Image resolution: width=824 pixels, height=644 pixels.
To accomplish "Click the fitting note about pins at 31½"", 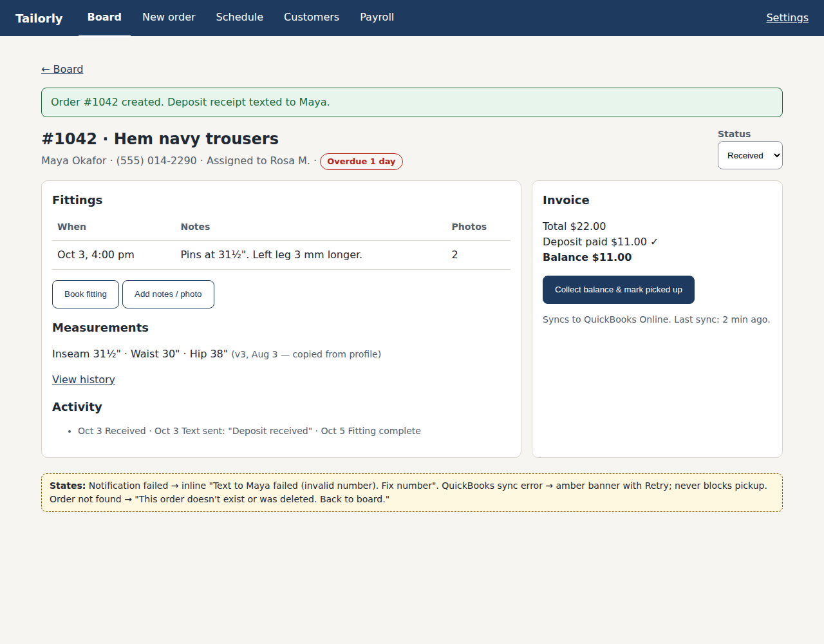I will pyautogui.click(x=272, y=255).
